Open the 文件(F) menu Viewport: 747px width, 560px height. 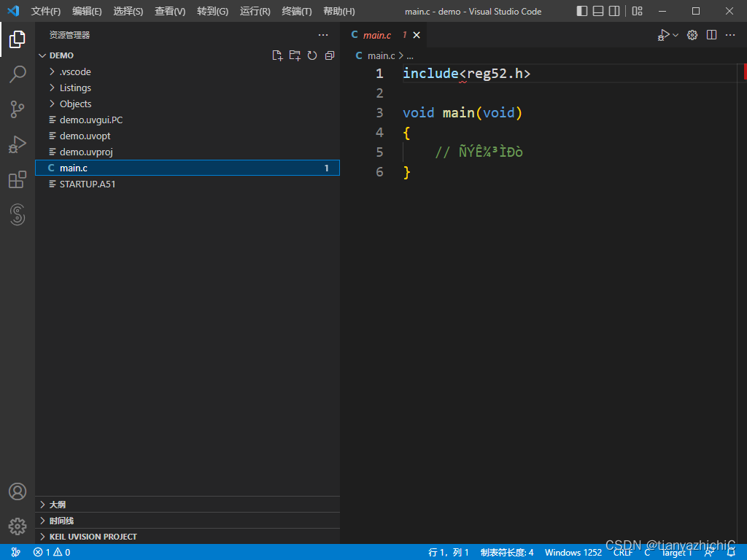coord(46,11)
